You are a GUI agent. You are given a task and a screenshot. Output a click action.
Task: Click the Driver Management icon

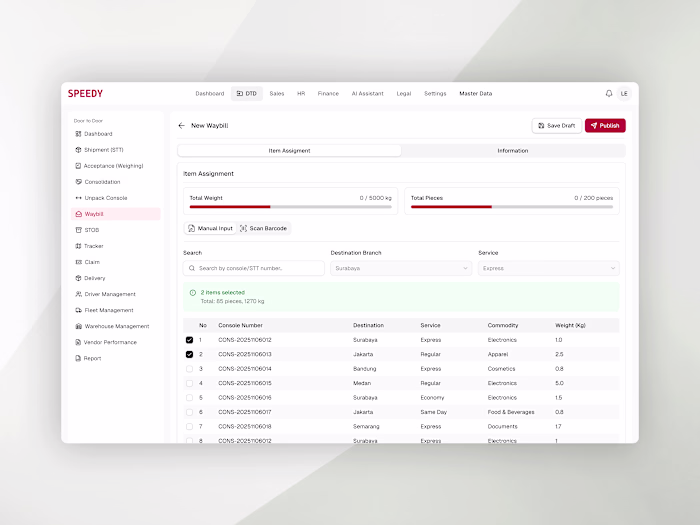coord(79,294)
